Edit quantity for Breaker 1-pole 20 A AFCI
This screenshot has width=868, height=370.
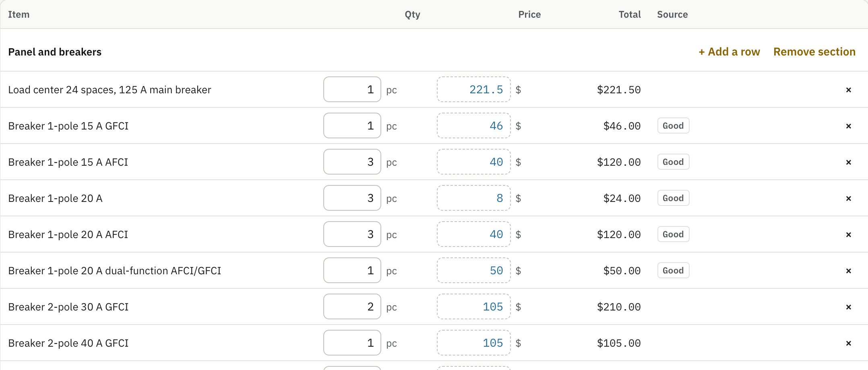pyautogui.click(x=352, y=234)
